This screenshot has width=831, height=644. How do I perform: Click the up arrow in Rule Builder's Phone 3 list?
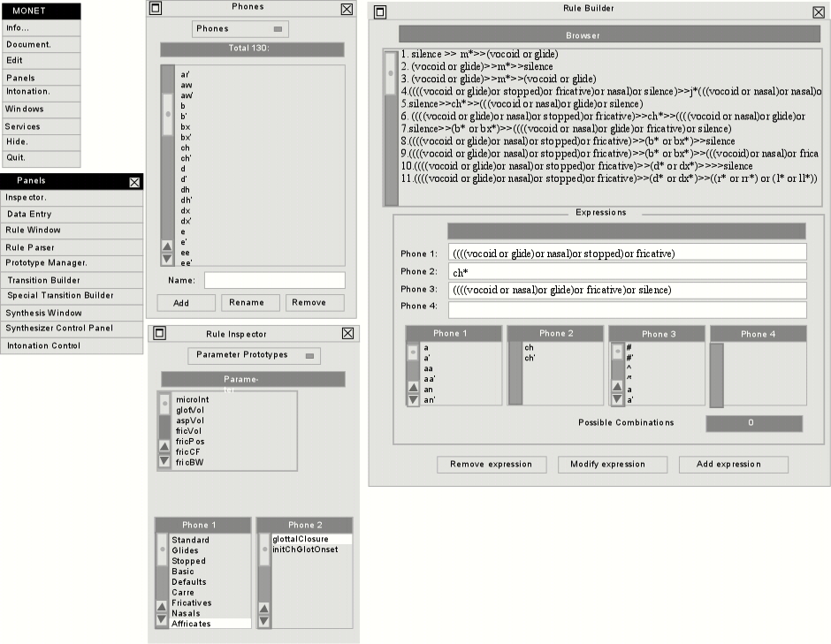(617, 386)
